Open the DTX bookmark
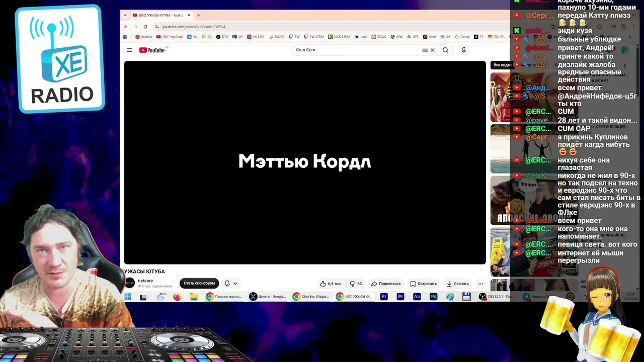644x362 pixels. (x=222, y=37)
